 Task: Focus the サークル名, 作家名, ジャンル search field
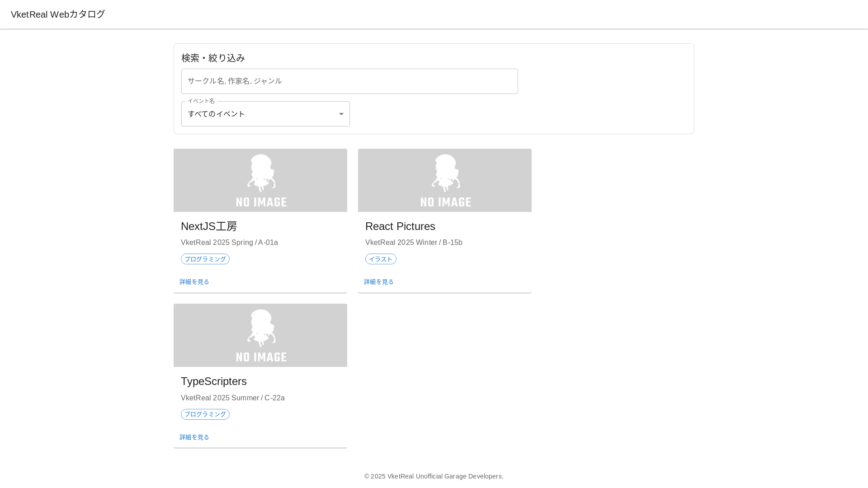(349, 81)
